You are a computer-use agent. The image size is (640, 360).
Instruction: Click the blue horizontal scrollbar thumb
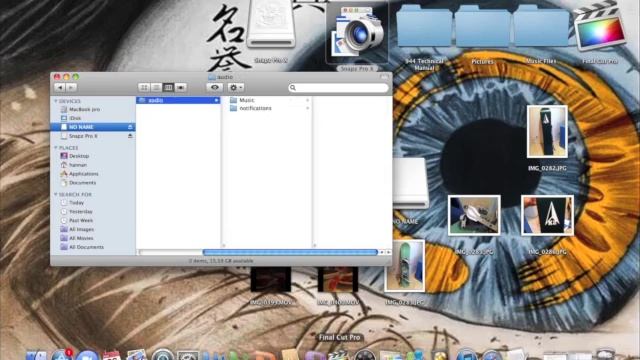290,252
